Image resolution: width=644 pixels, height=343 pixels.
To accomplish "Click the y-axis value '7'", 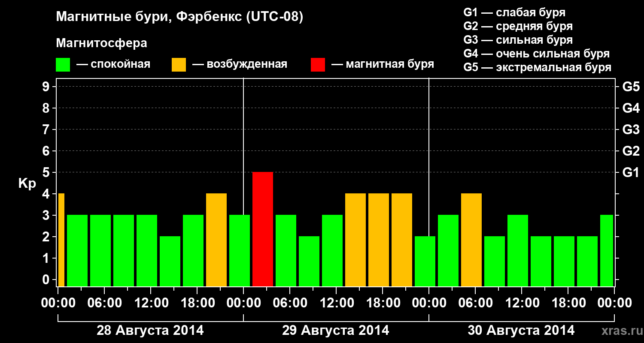I will pos(47,129).
